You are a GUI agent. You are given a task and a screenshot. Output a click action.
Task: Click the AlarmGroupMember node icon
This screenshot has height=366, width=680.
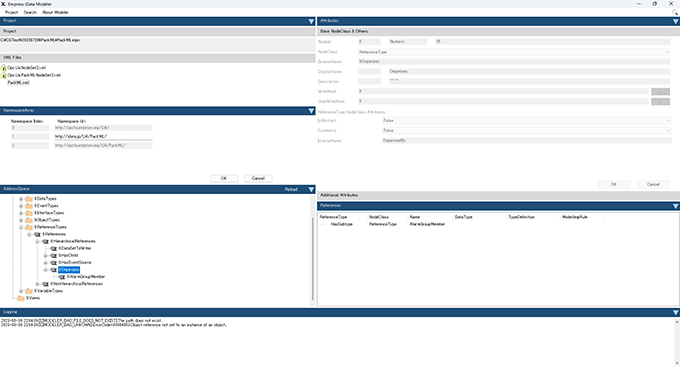[x=62, y=277]
